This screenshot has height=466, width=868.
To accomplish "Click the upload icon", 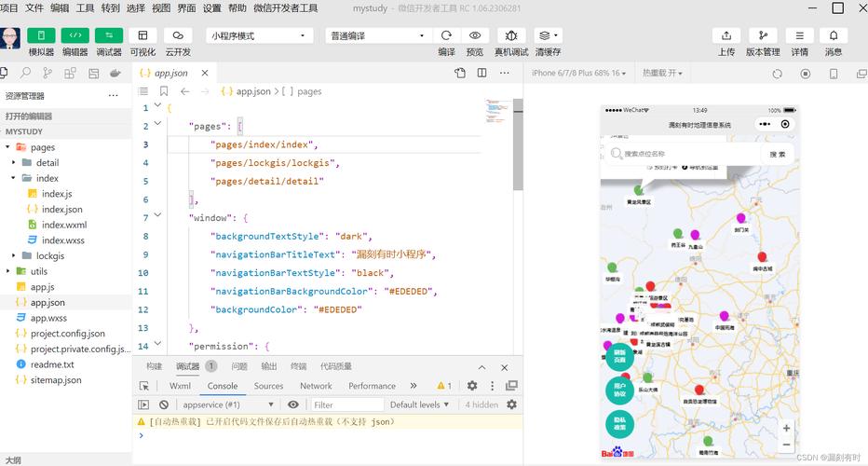I will point(726,35).
